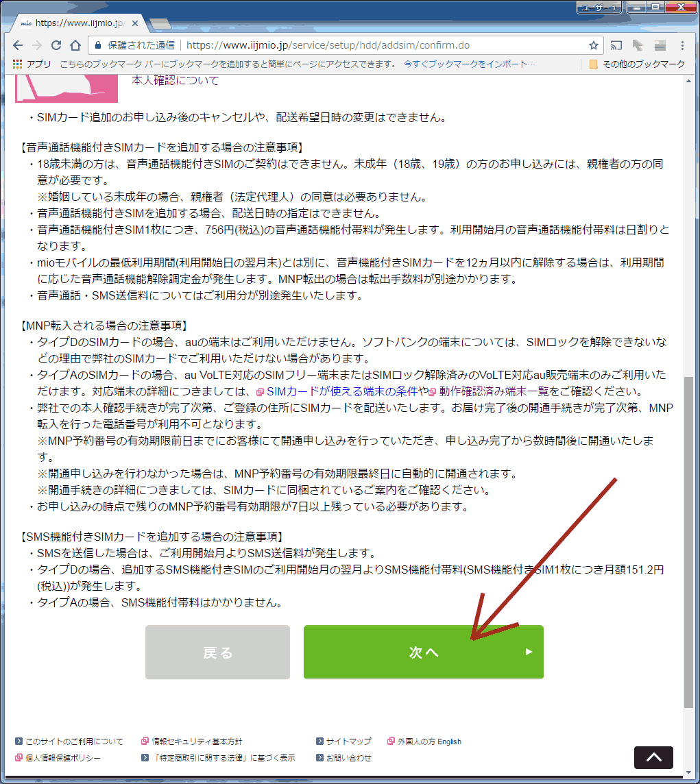Open the Cast icon in the toolbar
The height and width of the screenshot is (784, 700).
click(x=616, y=46)
